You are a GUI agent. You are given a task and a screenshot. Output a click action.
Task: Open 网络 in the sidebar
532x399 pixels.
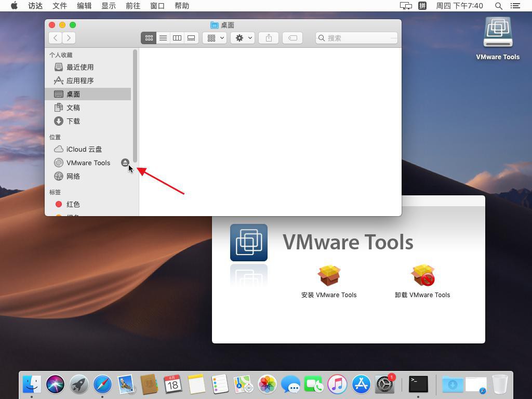(88, 177)
